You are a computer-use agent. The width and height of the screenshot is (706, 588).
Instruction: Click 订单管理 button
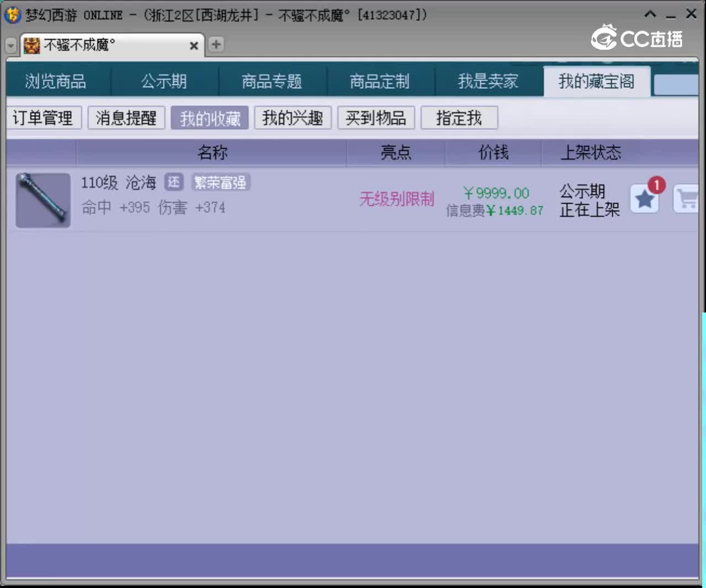tap(43, 117)
